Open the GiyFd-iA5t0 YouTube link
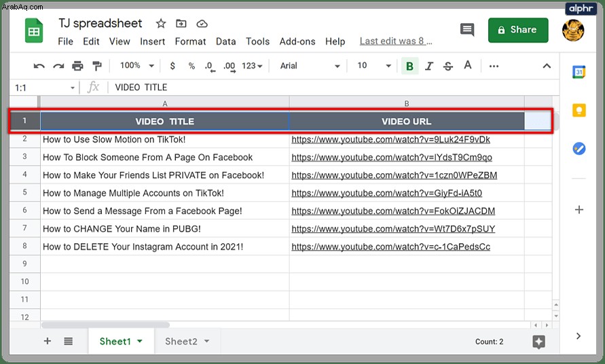This screenshot has width=605, height=364. click(x=386, y=193)
